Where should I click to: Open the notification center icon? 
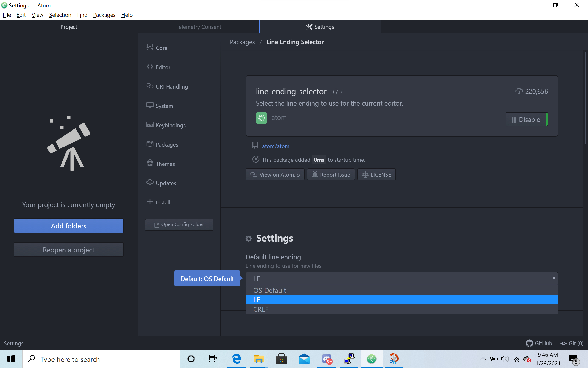574,359
